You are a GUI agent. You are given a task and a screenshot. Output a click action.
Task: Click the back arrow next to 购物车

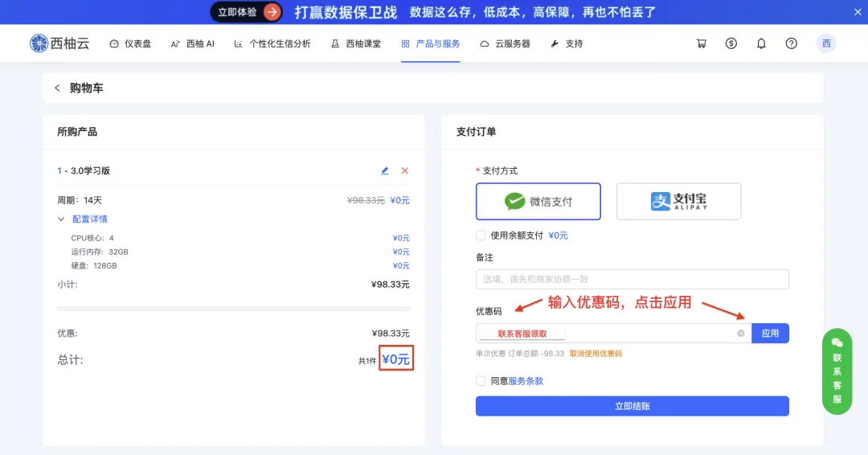coord(57,88)
